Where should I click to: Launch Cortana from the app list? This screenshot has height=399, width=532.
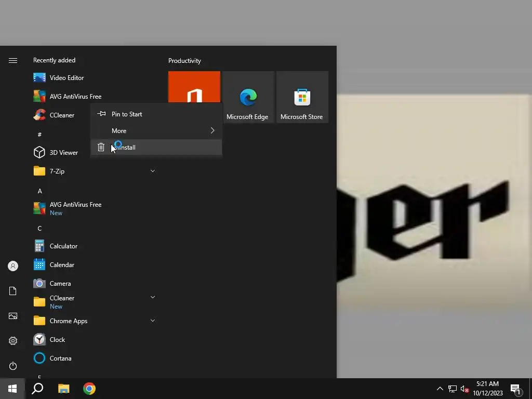pyautogui.click(x=95, y=358)
